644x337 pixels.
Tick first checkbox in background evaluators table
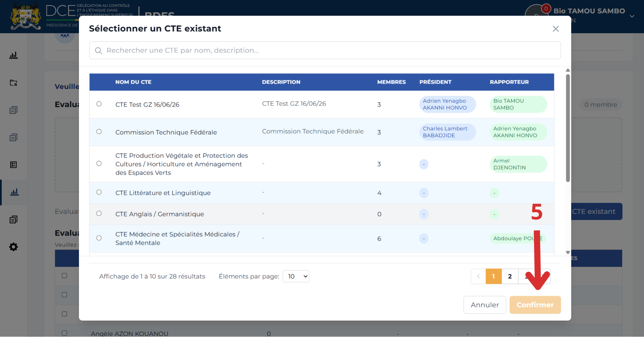pos(64,275)
